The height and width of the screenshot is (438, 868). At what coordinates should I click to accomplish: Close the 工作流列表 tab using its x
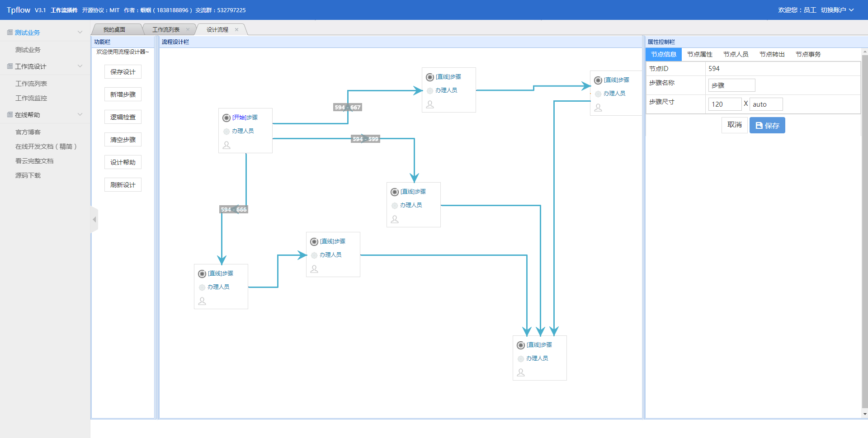tap(188, 30)
